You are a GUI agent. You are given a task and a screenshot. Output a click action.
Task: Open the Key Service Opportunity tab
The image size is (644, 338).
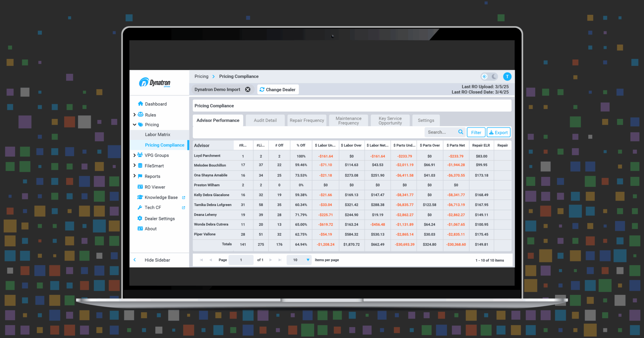390,120
